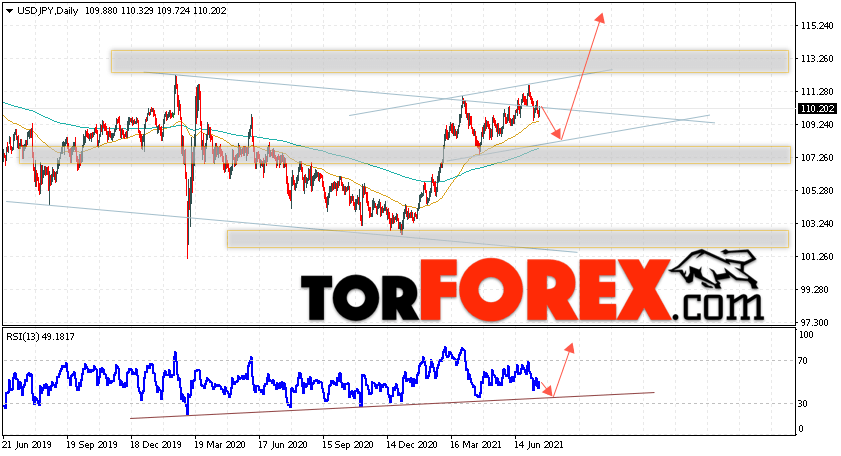
Task: Select the RSI scale label 100
Action: pyautogui.click(x=806, y=335)
